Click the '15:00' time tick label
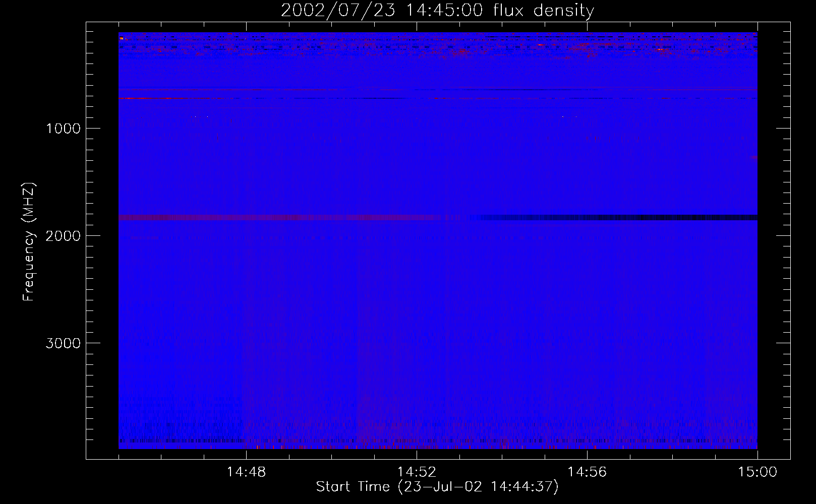Image resolution: width=816 pixels, height=504 pixels. 757,472
